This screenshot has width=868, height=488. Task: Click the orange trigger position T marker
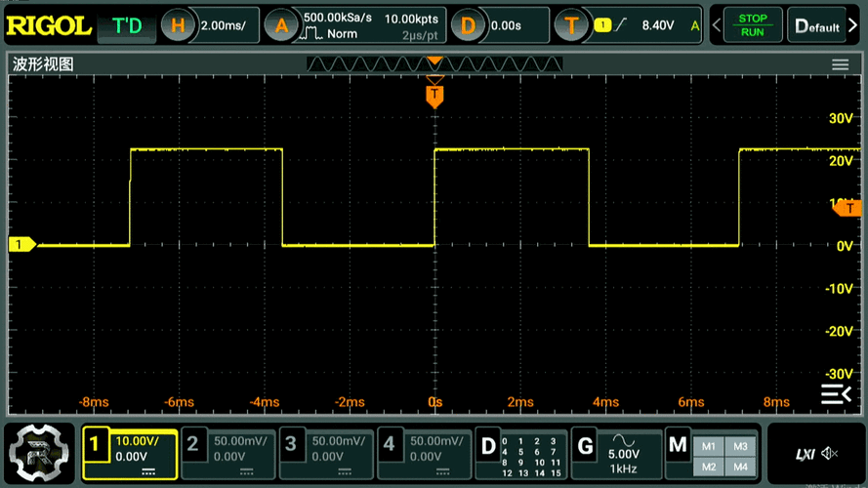click(x=434, y=96)
